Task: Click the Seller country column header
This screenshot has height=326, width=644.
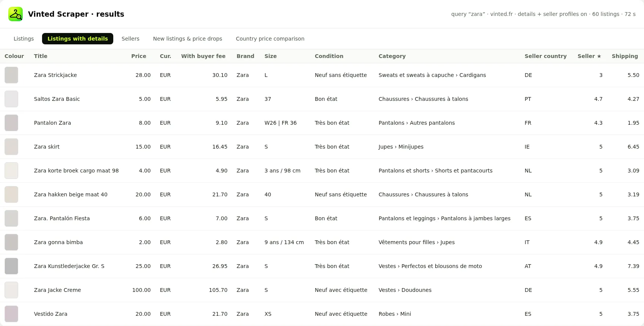Action: tap(546, 56)
